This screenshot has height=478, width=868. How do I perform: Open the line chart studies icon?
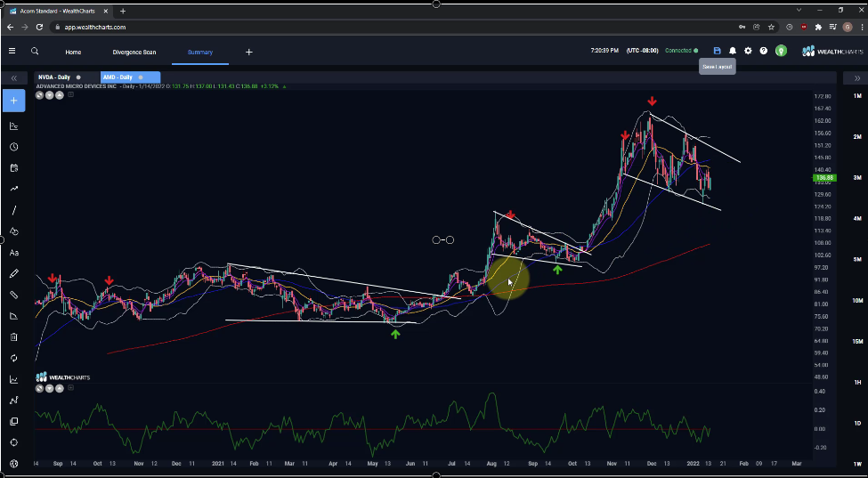coord(14,379)
